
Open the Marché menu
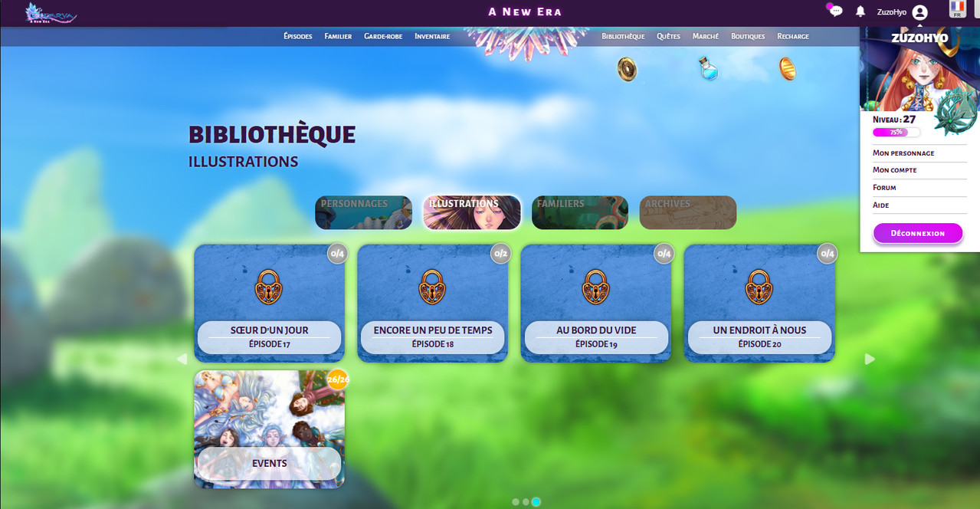pyautogui.click(x=706, y=36)
